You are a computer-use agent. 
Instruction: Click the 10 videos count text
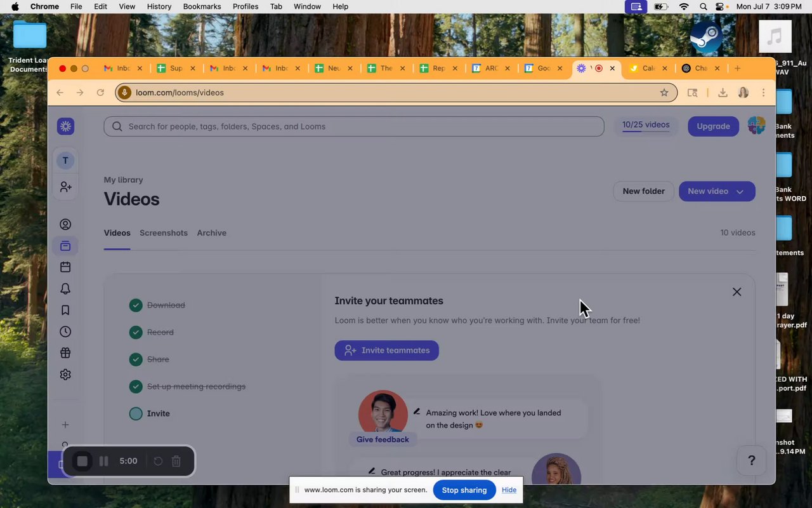pyautogui.click(x=738, y=233)
